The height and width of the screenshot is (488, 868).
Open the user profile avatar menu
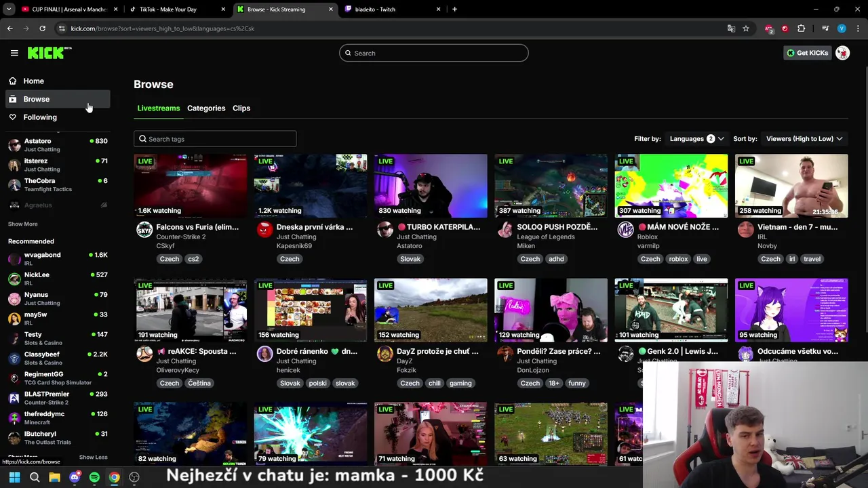[x=842, y=53]
